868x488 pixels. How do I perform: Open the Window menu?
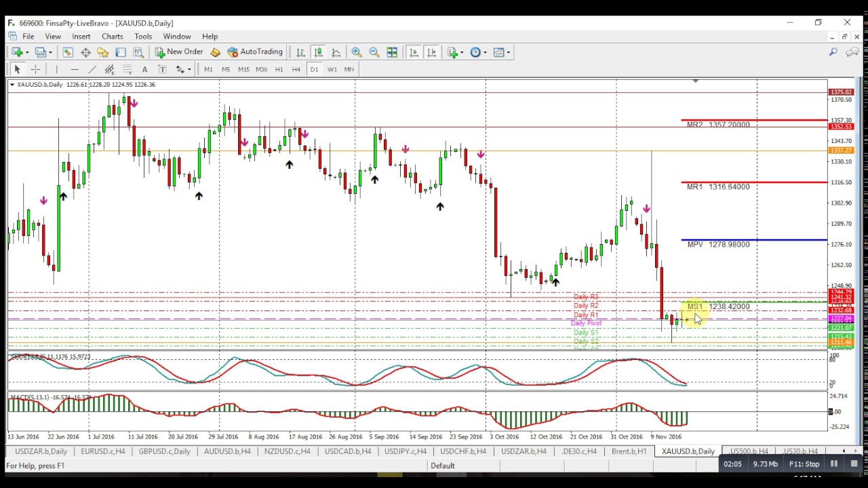(x=176, y=37)
